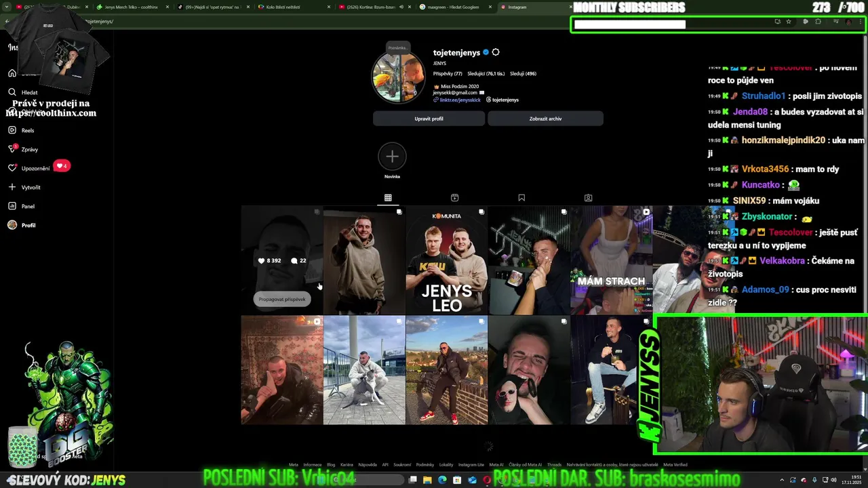The height and width of the screenshot is (488, 868).
Task: Open Microsoft Store from the taskbar
Action: [457, 480]
